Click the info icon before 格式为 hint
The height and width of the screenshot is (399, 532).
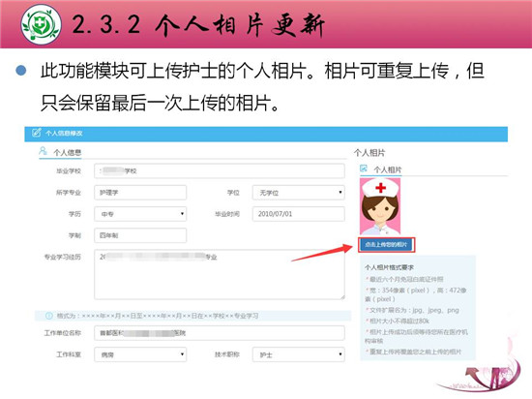pos(49,316)
